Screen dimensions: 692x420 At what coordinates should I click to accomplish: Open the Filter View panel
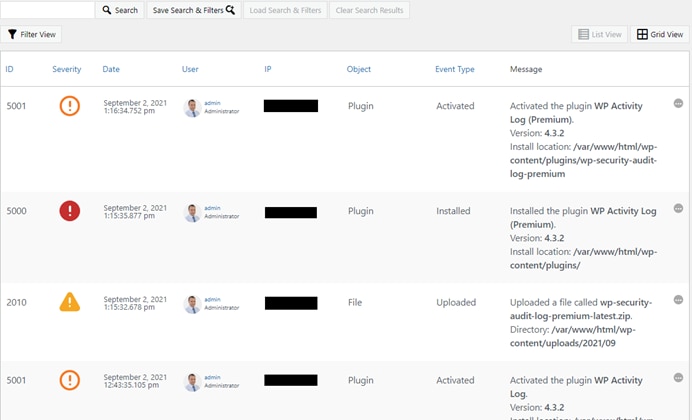[32, 34]
